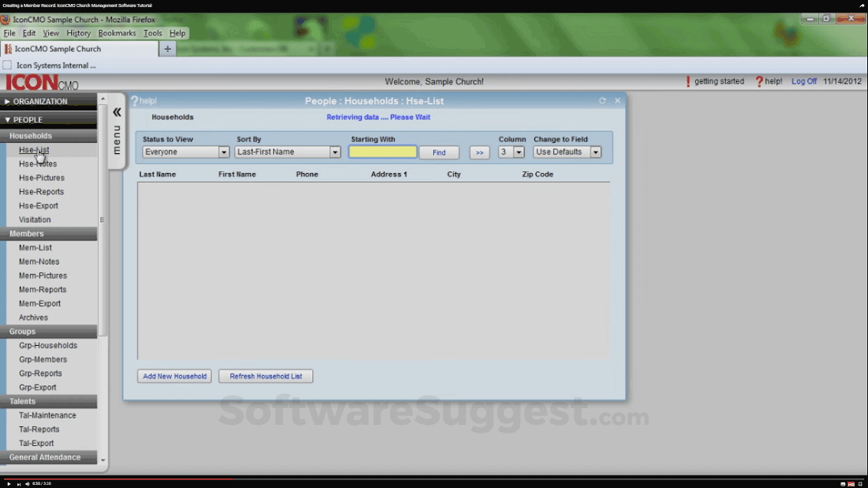The image size is (868, 488).
Task: Toggle the video volume speaker icon
Action: click(27, 484)
